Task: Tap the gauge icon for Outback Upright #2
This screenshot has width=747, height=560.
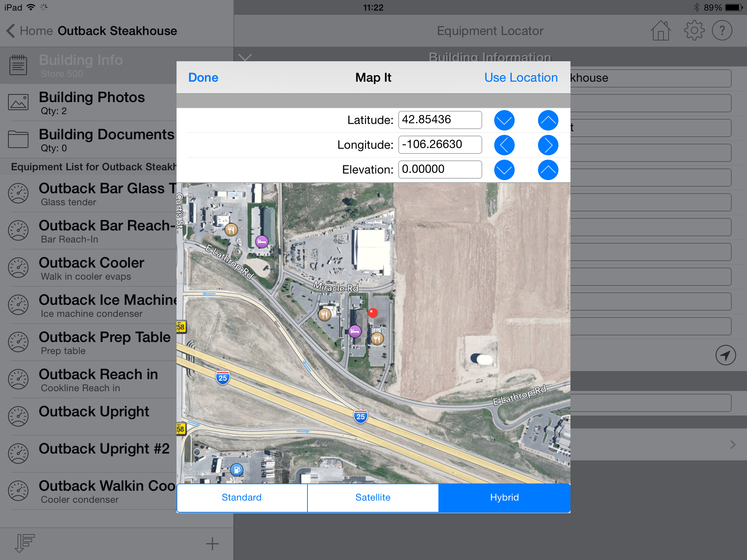Action: coord(18,454)
